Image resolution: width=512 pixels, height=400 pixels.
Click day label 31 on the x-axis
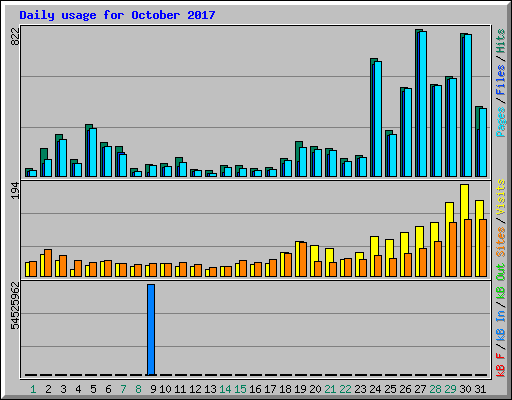tap(480, 389)
